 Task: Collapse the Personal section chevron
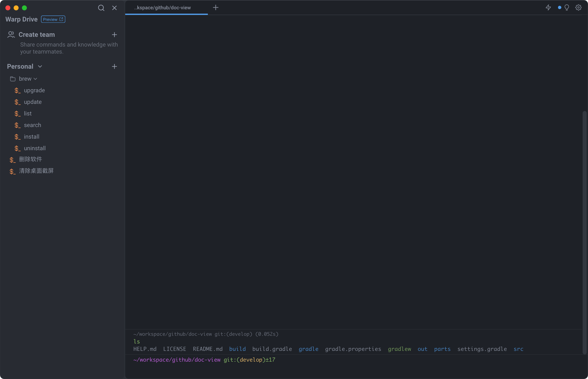tap(40, 66)
